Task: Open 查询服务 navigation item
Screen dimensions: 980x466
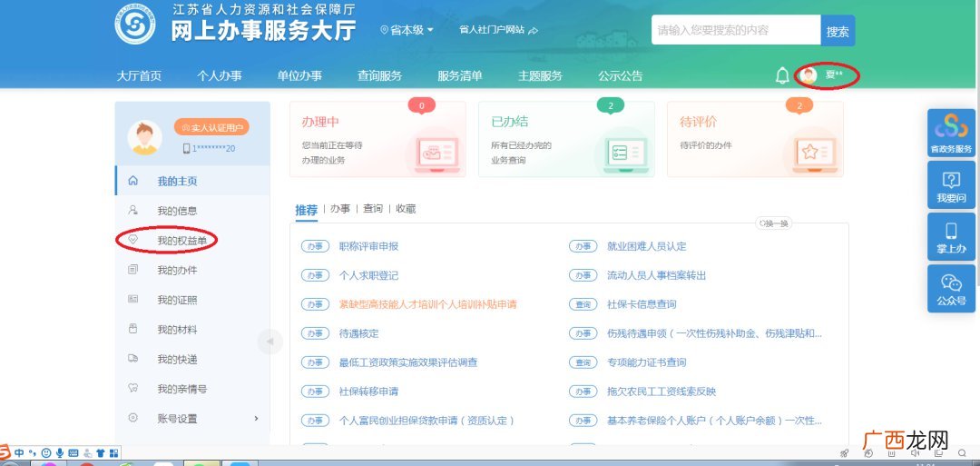Action: (x=379, y=76)
